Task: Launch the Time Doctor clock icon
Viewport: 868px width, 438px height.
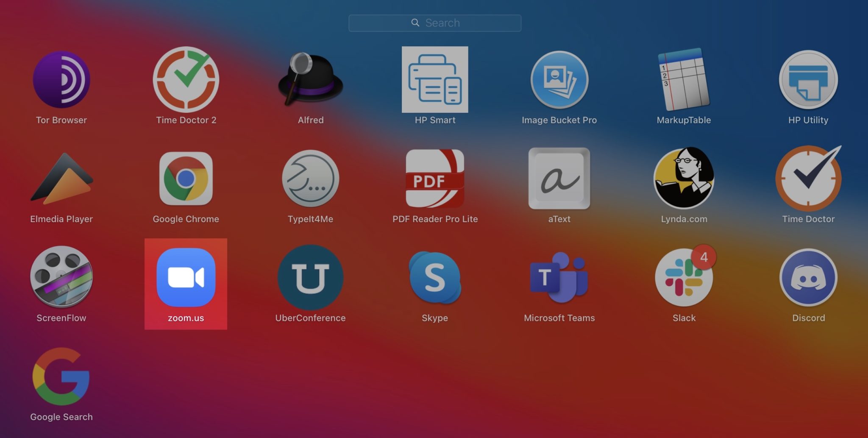Action: (x=808, y=179)
